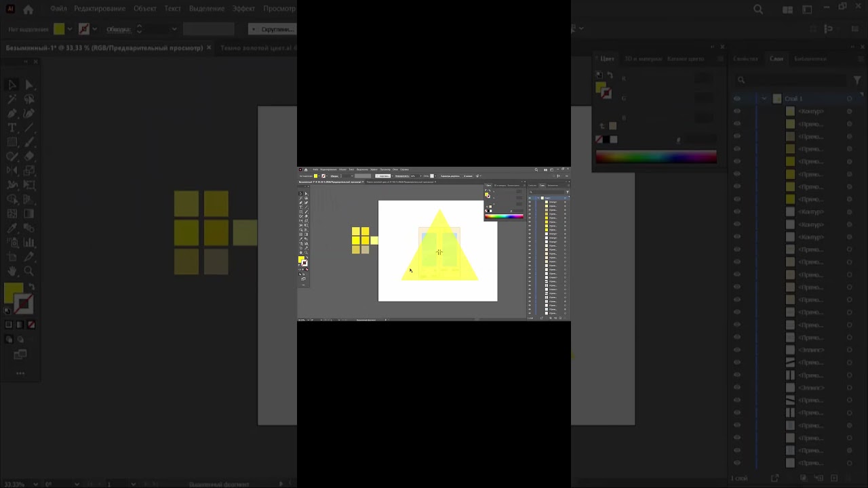The width and height of the screenshot is (868, 488).
Task: Open Выделение menu in large dimmed menu bar
Action: coord(207,9)
